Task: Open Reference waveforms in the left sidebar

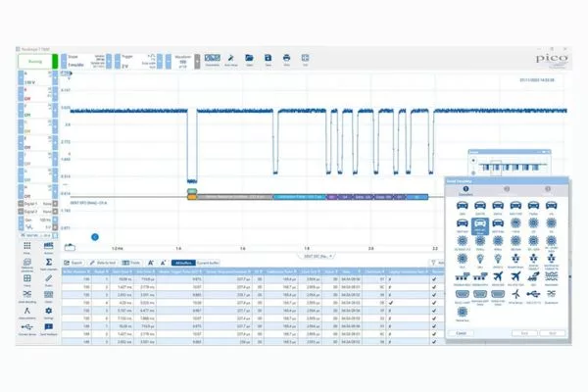Action: click(x=27, y=264)
